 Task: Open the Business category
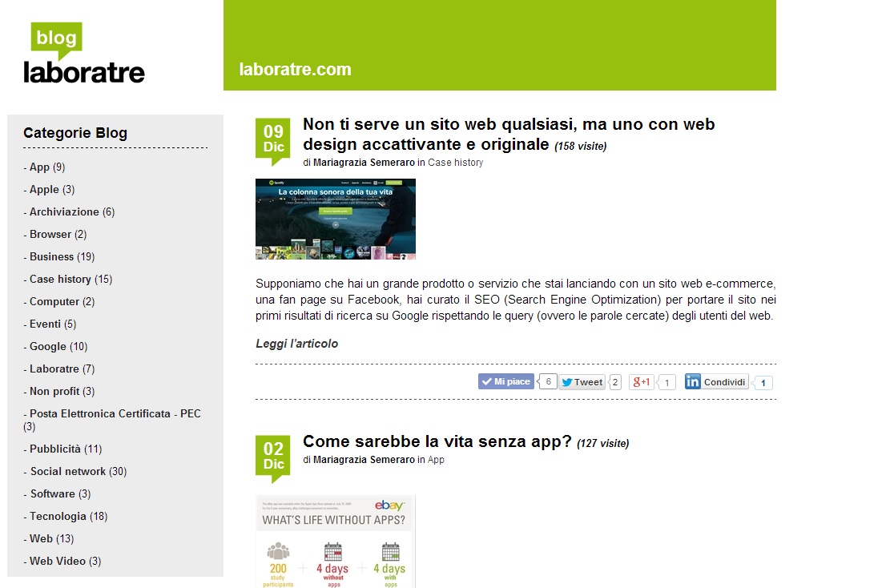51,256
